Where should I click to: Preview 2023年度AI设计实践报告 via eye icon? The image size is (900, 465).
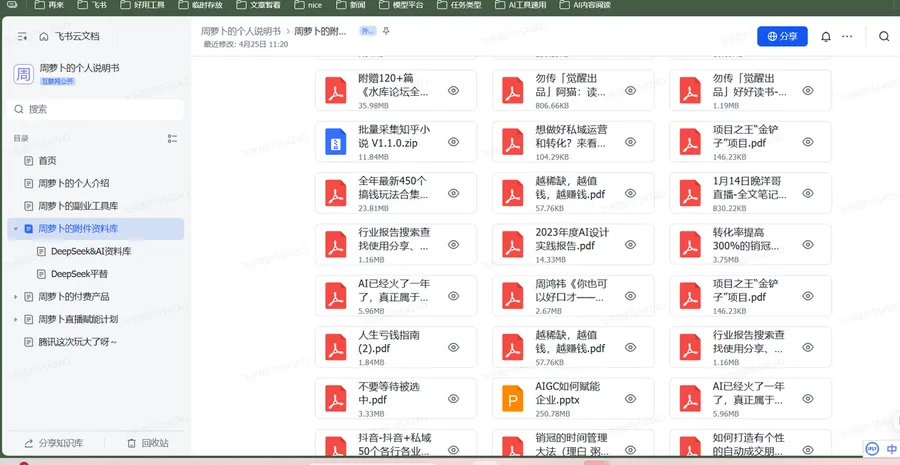[x=630, y=245]
